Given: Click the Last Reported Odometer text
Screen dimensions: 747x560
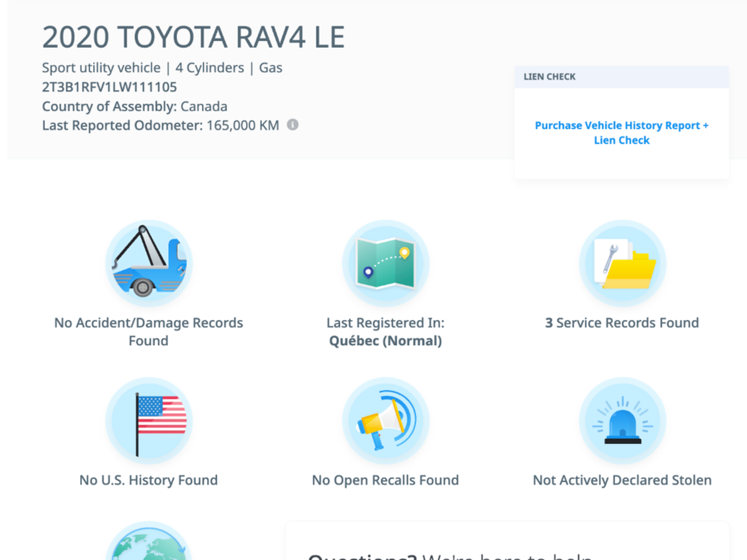Looking at the screenshot, I should pyautogui.click(x=160, y=125).
